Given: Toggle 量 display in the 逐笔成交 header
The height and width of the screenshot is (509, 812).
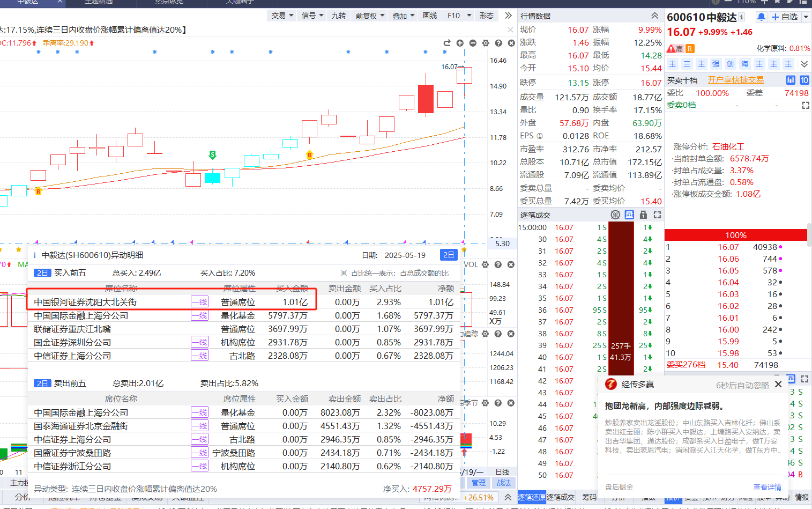Looking at the screenshot, I should pyautogui.click(x=629, y=215).
